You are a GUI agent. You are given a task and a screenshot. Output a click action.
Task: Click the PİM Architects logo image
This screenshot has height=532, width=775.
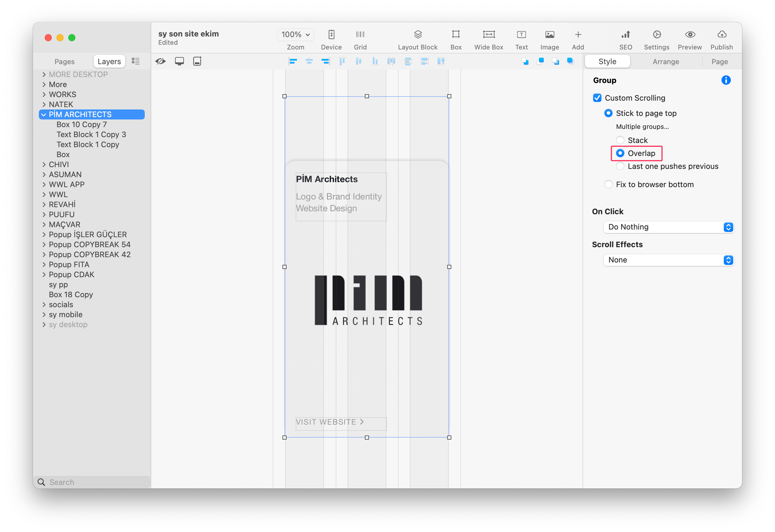click(x=368, y=300)
